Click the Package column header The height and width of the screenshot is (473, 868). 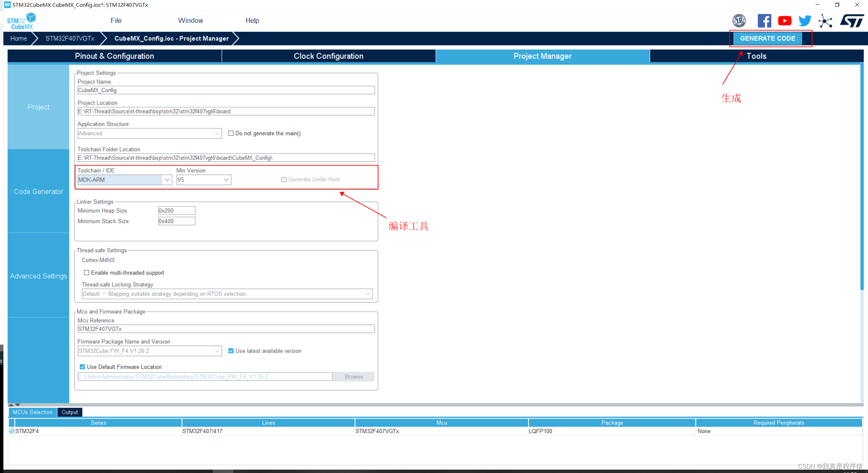pos(612,423)
